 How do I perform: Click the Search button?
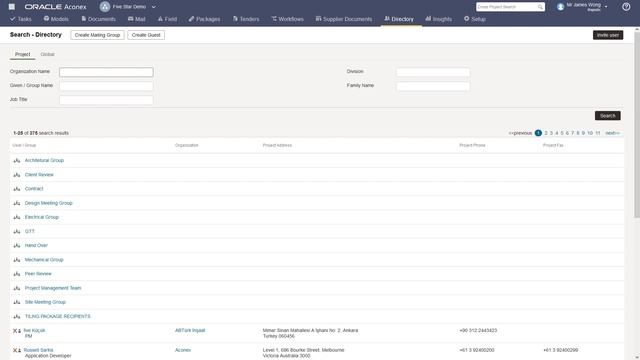[608, 116]
